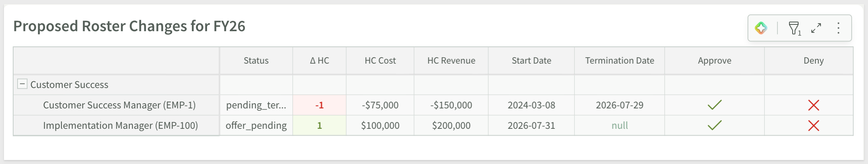
Task: Select the Implementation Manager (EMP-100) row
Action: coord(433,126)
